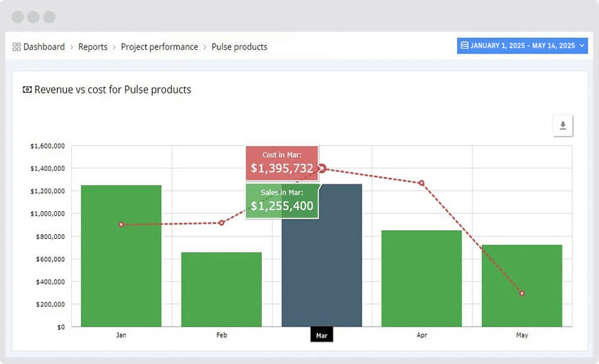Click the Project performance breadcrumb link

pos(159,47)
